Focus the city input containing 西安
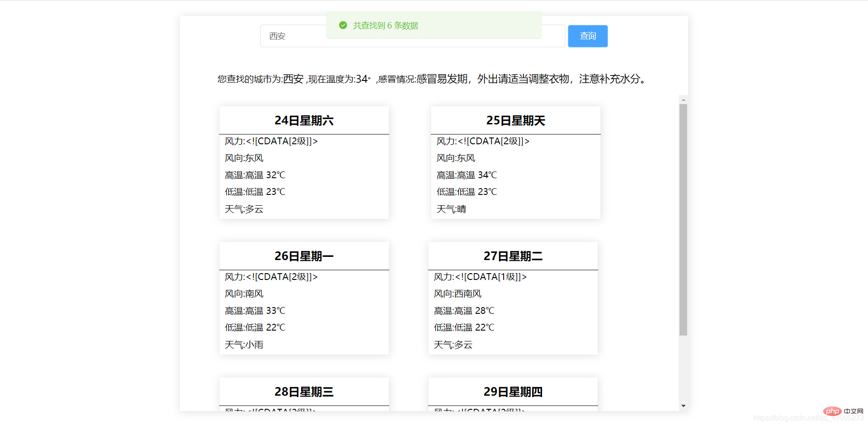 pos(413,36)
